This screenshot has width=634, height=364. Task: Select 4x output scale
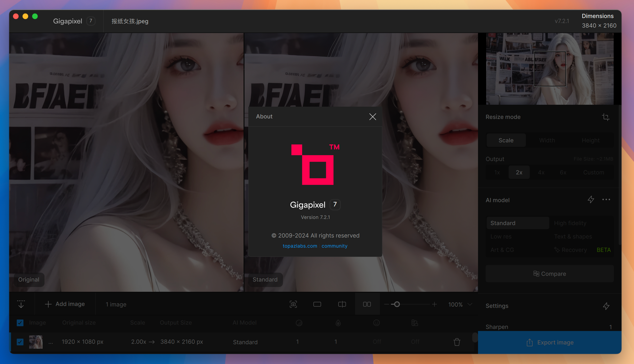tap(541, 172)
